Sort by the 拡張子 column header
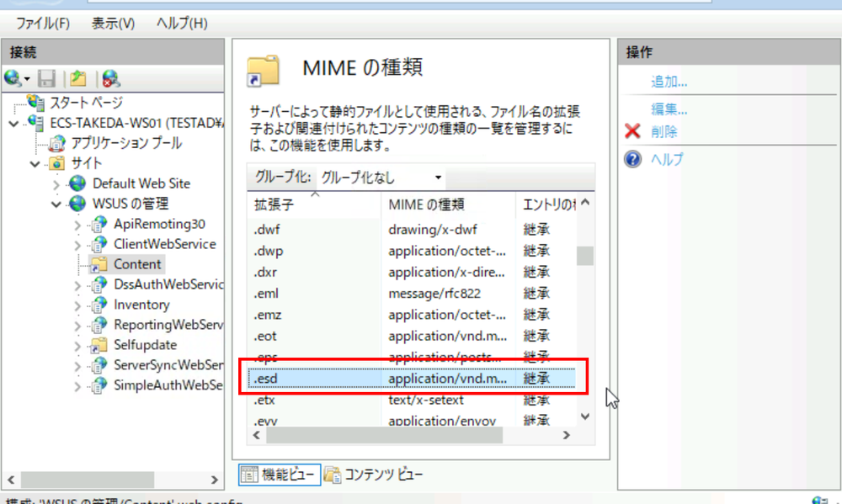 click(x=314, y=204)
